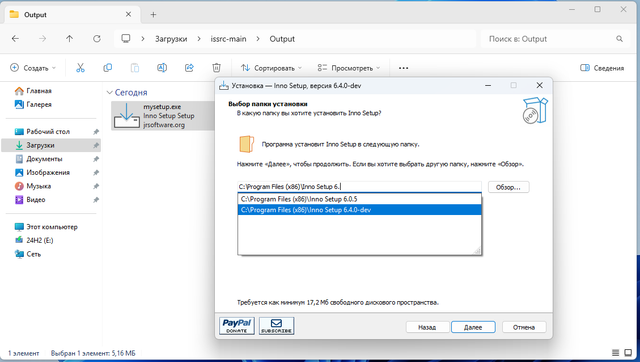
Task: Refresh the Explorer folder view
Action: point(97,39)
